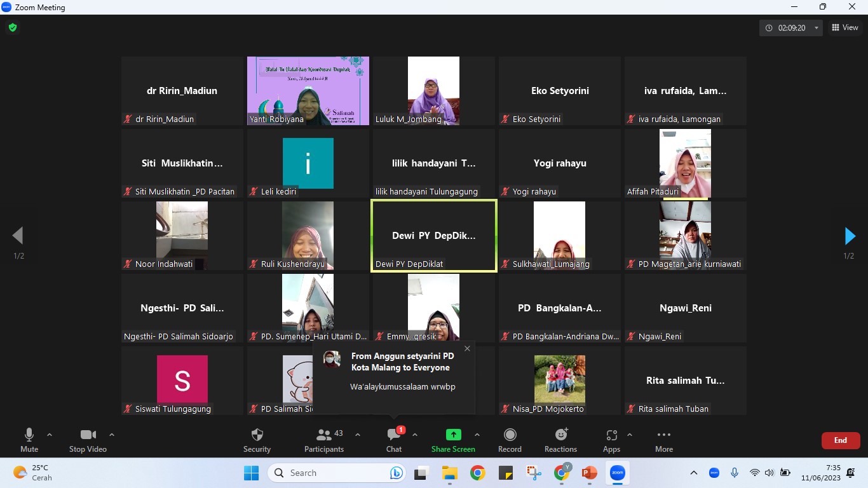This screenshot has width=868, height=488.
Task: Open the Security shield options
Action: [257, 440]
